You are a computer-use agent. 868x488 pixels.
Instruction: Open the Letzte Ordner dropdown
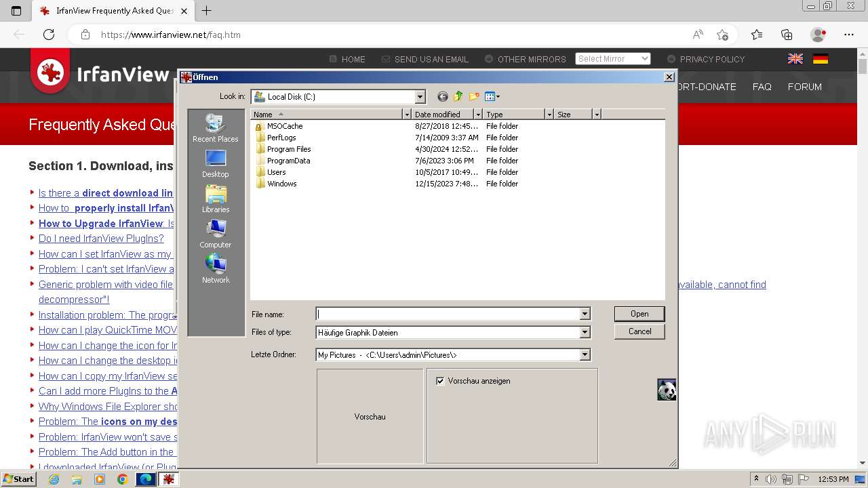point(585,354)
